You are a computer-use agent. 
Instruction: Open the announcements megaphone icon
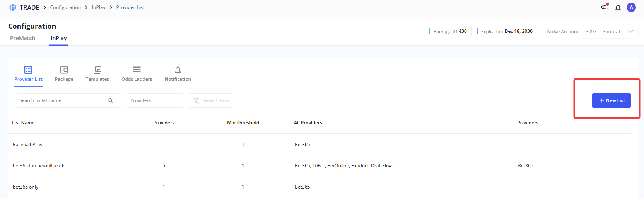pos(605,7)
